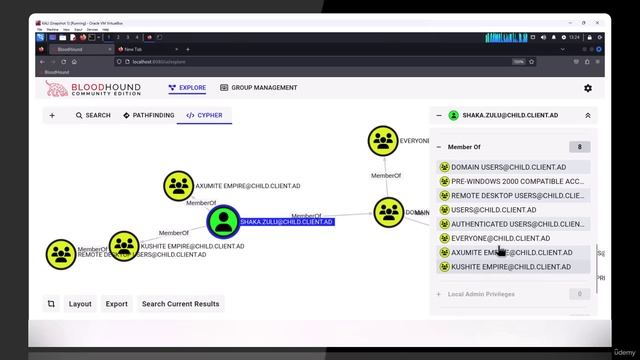This screenshot has width=640, height=360.
Task: Select the KUSHITE EMPIRE group node in graph
Action: coord(124,246)
